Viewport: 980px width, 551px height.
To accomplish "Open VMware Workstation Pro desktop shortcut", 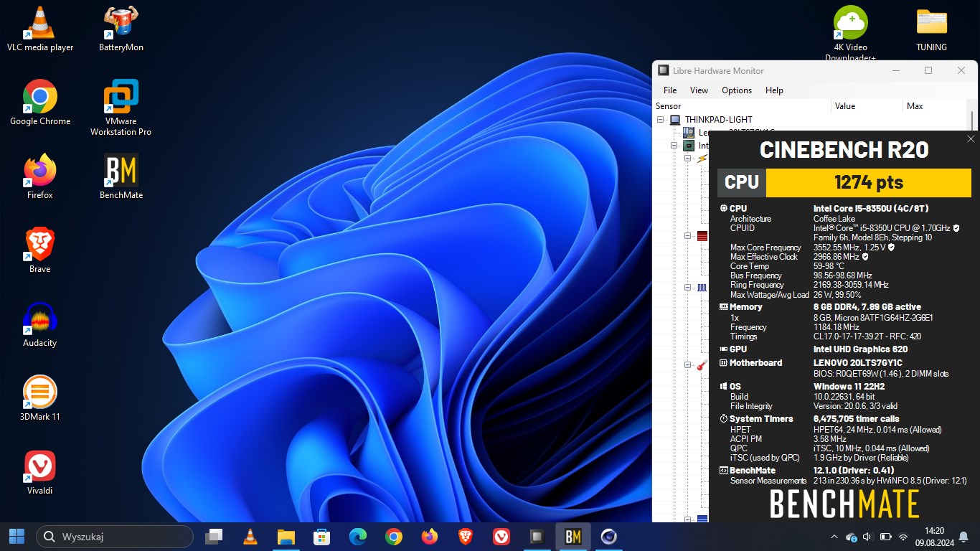I will pyautogui.click(x=121, y=108).
